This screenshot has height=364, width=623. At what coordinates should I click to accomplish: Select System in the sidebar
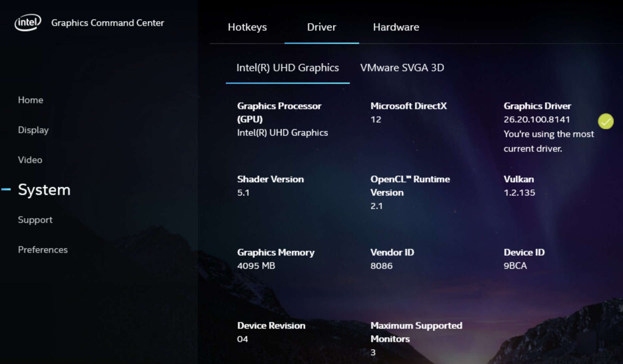[44, 190]
